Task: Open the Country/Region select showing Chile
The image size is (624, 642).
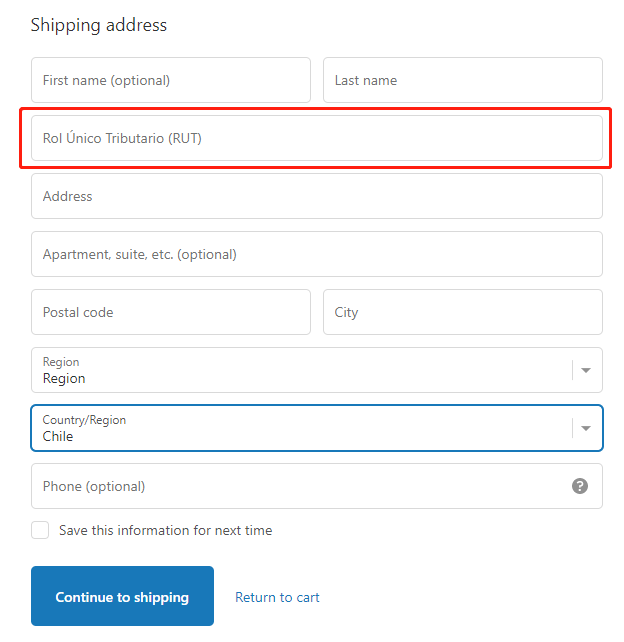Action: pos(317,428)
